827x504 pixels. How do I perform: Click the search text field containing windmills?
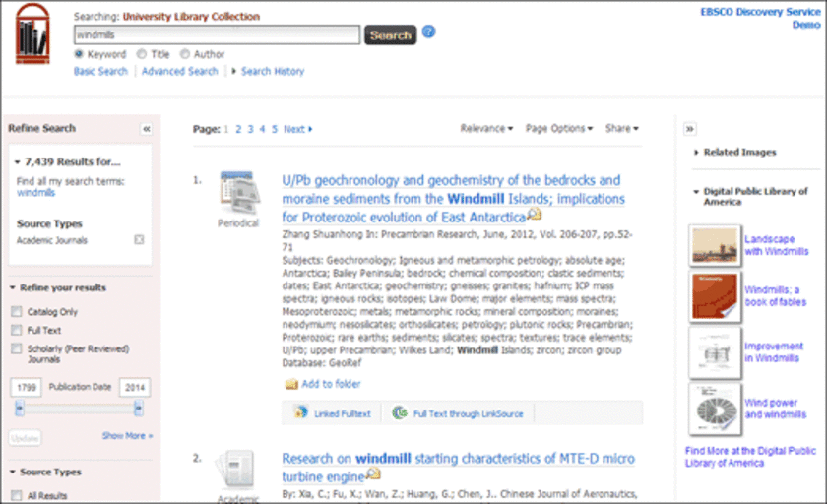(217, 34)
